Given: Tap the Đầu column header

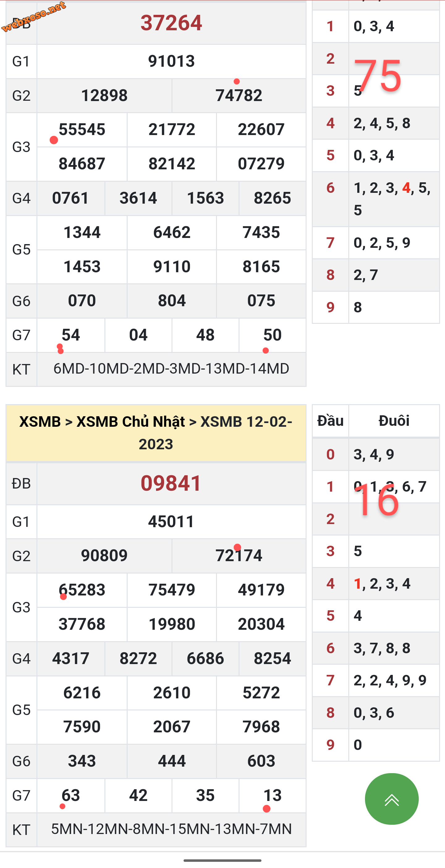Looking at the screenshot, I should click(x=330, y=421).
